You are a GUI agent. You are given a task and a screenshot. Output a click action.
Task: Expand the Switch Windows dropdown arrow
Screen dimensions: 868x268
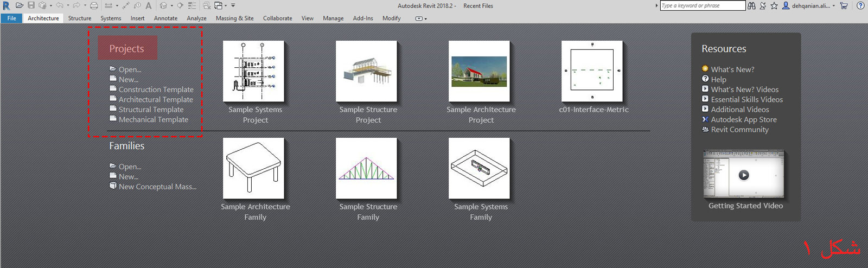point(226,6)
